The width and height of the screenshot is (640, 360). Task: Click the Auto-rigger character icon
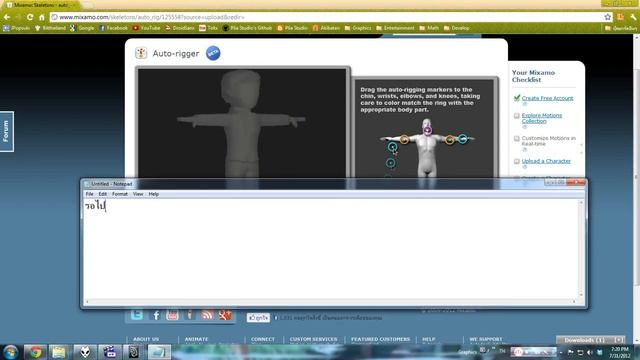pyautogui.click(x=141, y=53)
